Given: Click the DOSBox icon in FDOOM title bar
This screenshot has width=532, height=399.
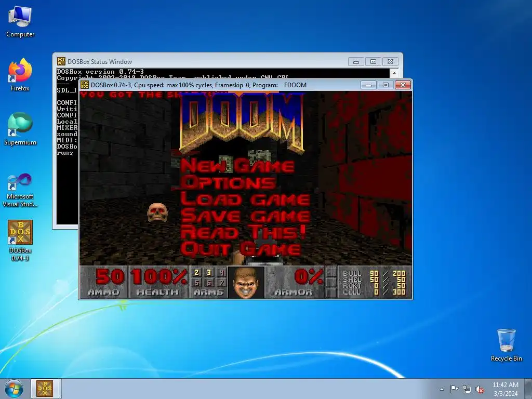Looking at the screenshot, I should pyautogui.click(x=85, y=85).
